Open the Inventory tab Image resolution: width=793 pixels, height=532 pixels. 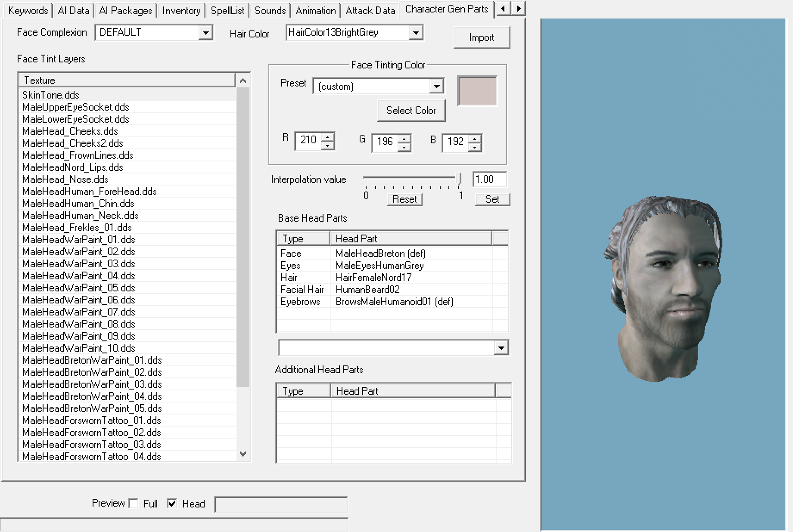[181, 10]
